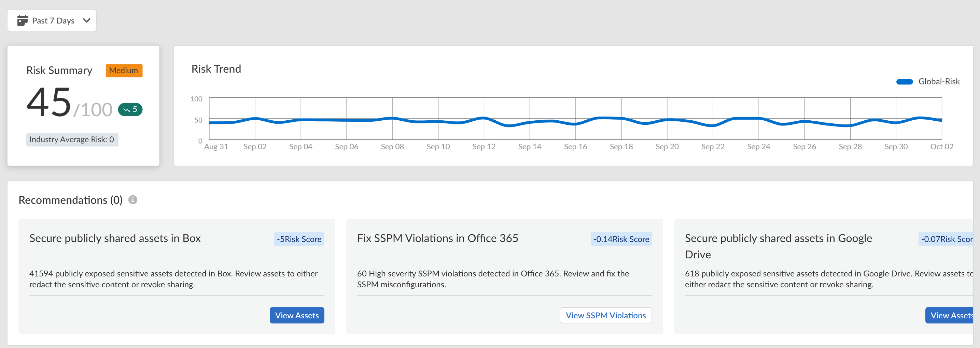Open Fix SSPM Violations in Office 365 title
Viewport: 980px width, 348px height.
tap(437, 238)
